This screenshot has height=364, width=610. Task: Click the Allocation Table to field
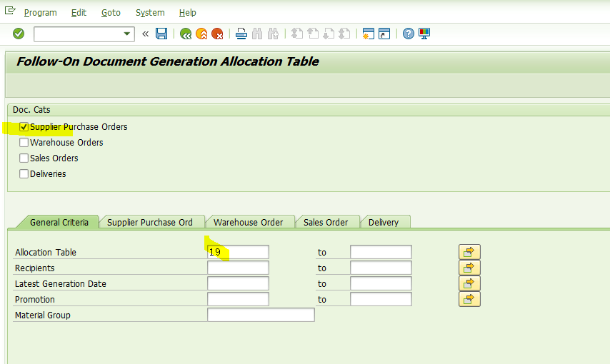pos(381,252)
